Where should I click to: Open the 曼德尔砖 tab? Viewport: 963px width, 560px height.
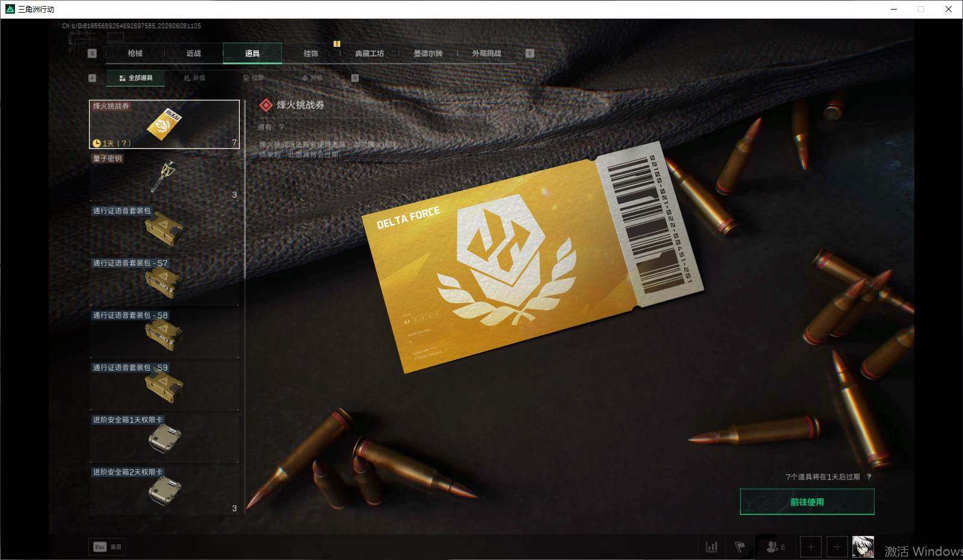[428, 53]
